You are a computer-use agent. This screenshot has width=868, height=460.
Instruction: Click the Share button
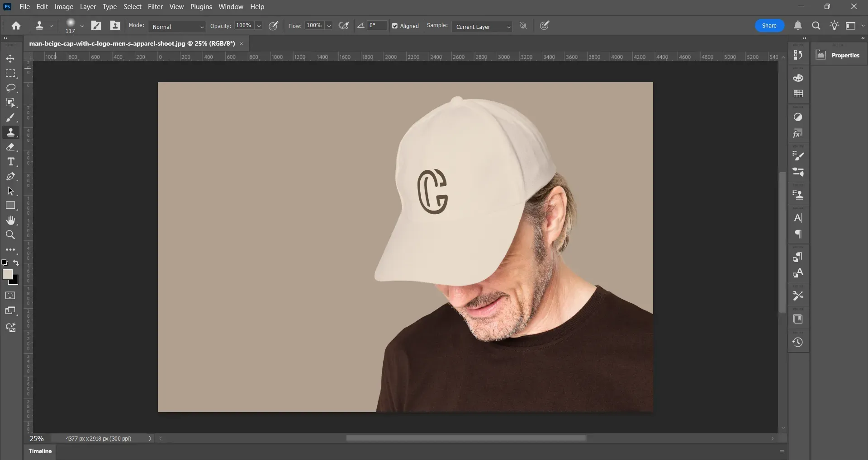(768, 26)
